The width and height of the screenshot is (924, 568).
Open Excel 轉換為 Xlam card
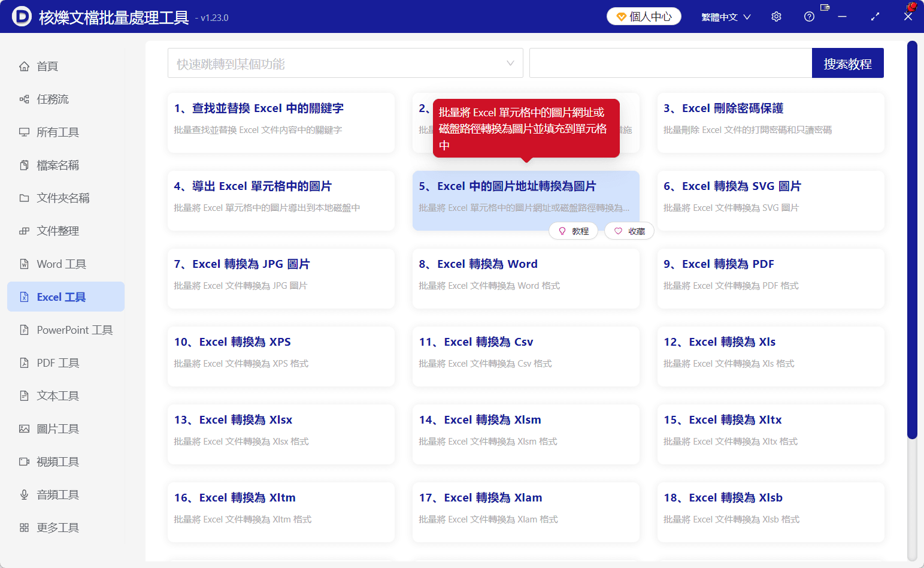coord(526,512)
